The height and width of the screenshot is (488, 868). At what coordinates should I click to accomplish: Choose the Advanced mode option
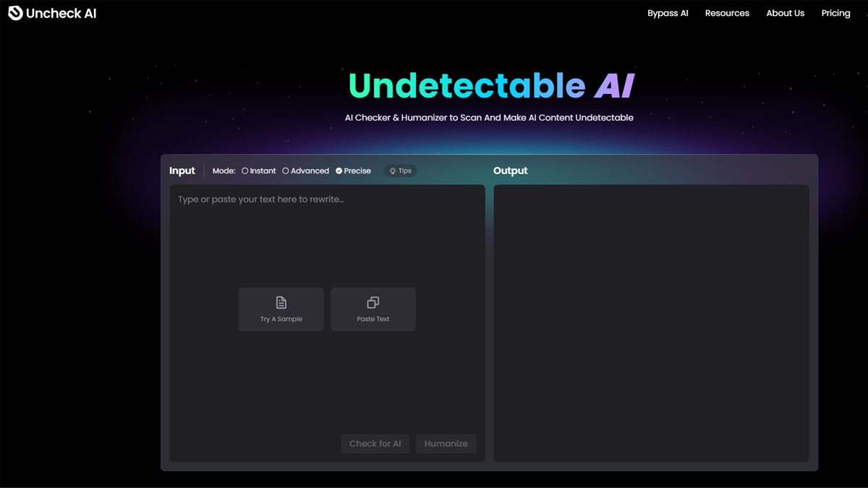click(286, 171)
